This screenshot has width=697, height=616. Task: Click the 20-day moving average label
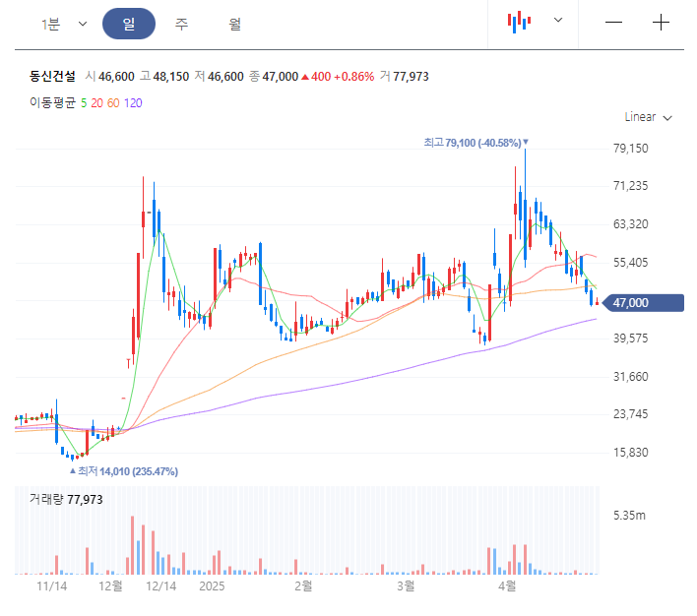(96, 103)
